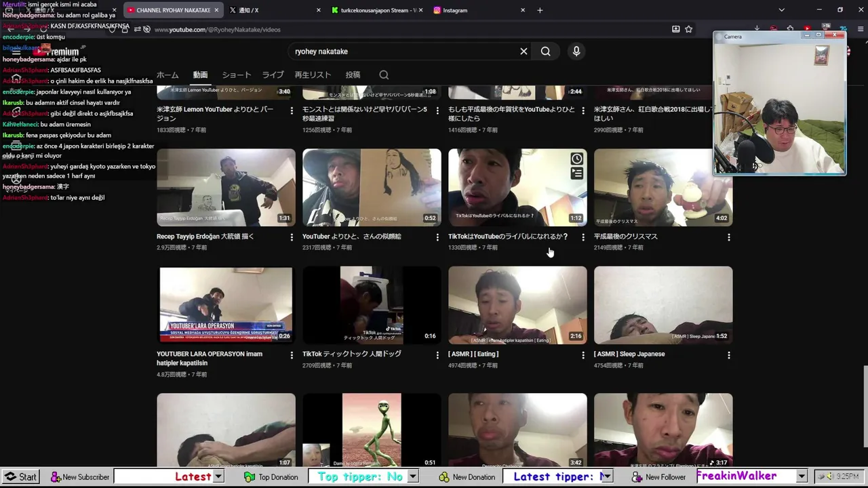
Task: Open a new browser tab with plus
Action: [x=540, y=10]
